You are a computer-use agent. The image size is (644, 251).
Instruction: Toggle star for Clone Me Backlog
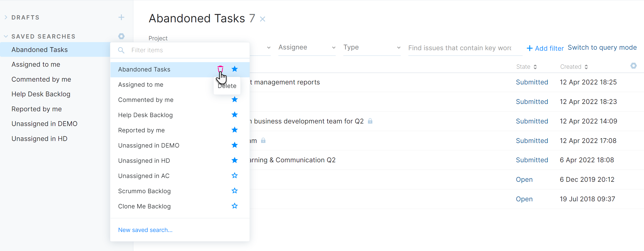click(x=235, y=206)
